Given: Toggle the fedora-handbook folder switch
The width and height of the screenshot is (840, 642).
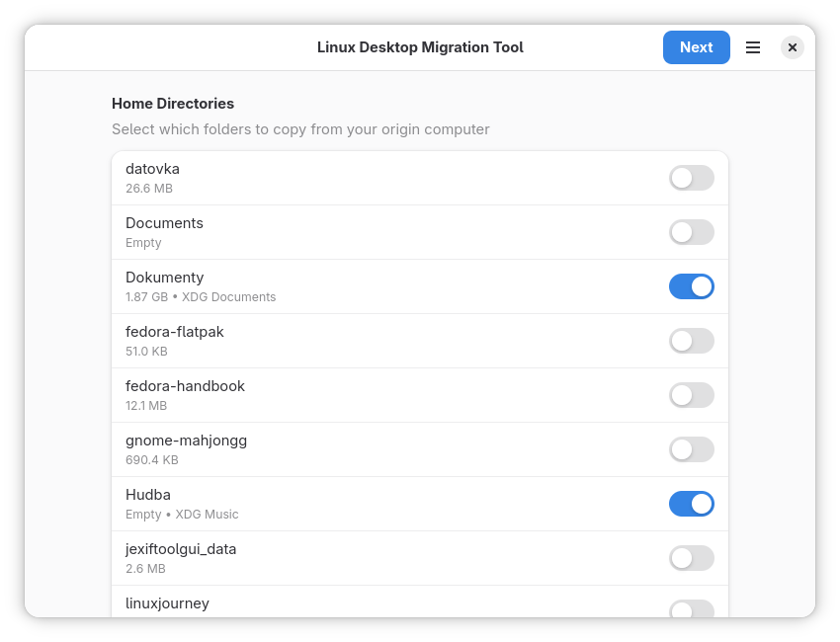Looking at the screenshot, I should pyautogui.click(x=691, y=395).
